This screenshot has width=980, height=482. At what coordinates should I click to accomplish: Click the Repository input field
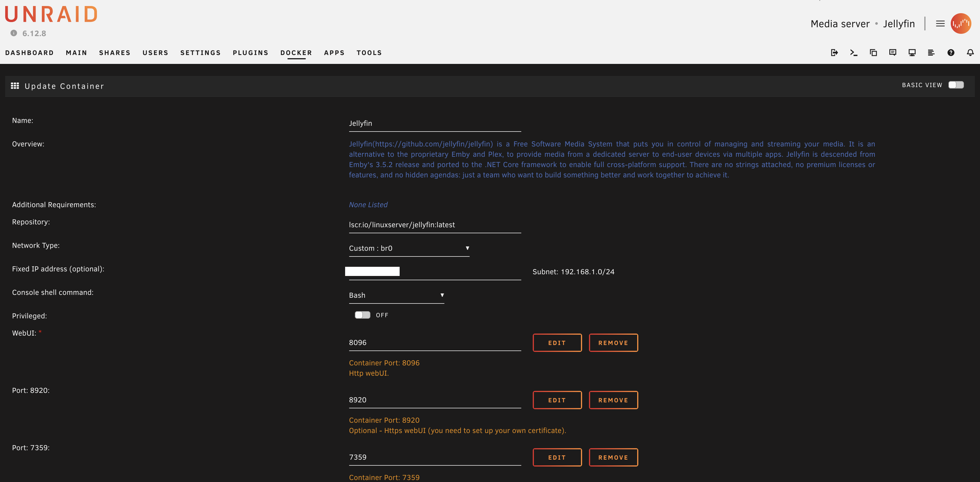coord(434,225)
